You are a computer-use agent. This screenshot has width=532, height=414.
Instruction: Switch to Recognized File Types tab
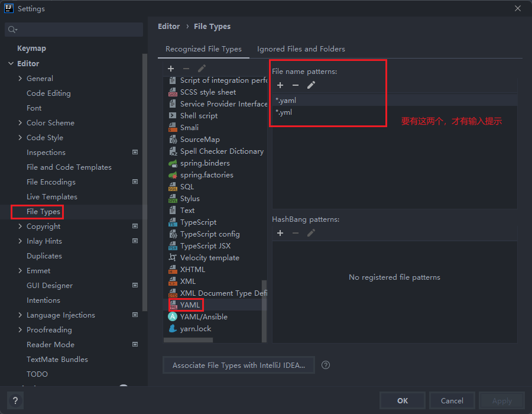click(x=203, y=49)
